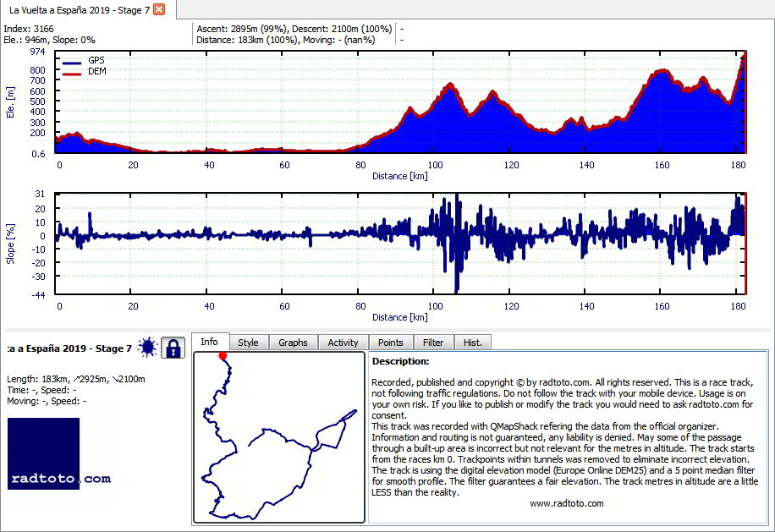Image resolution: width=775 pixels, height=532 pixels.
Task: Click the red start marker on map
Action: coord(223,356)
